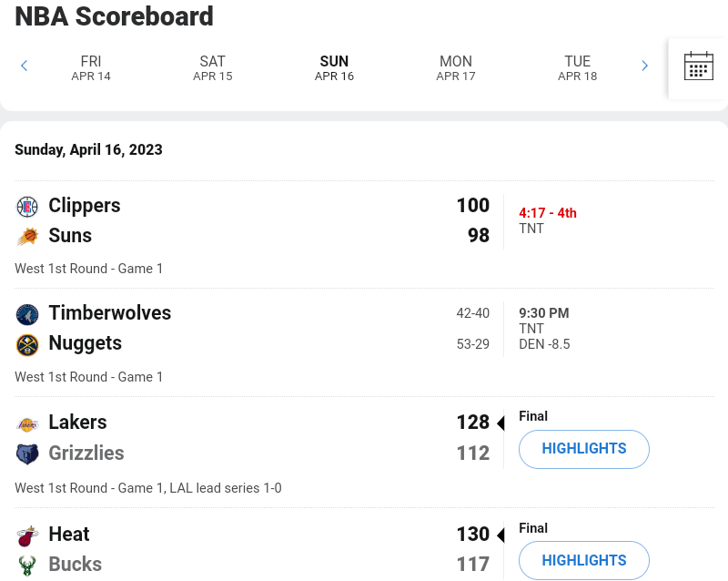
Task: Open the Timberwolves team link
Action: [110, 313]
